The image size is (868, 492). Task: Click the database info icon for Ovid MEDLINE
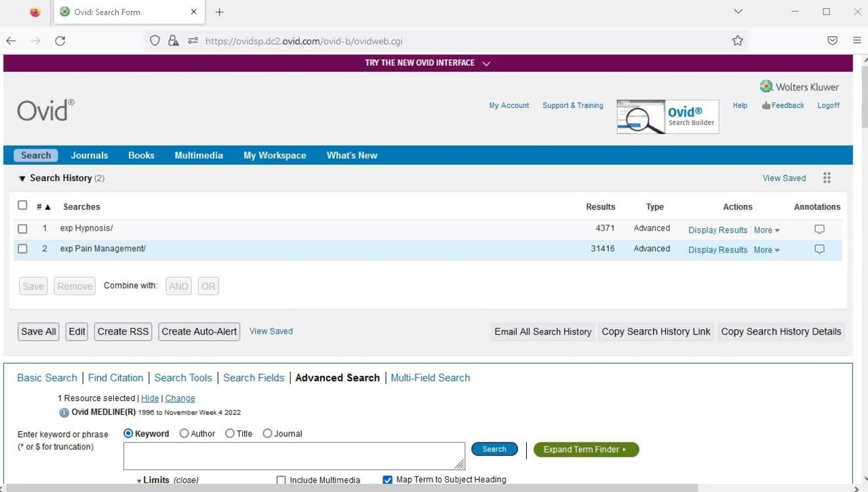(64, 413)
